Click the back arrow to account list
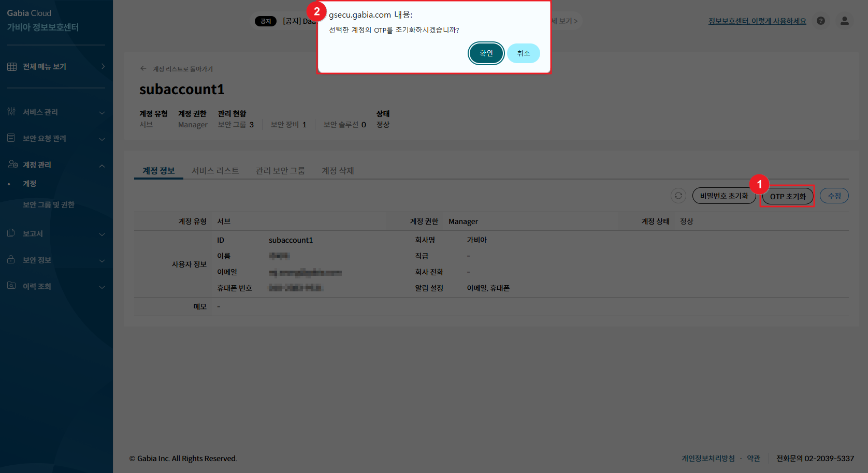The width and height of the screenshot is (868, 473). click(x=143, y=69)
